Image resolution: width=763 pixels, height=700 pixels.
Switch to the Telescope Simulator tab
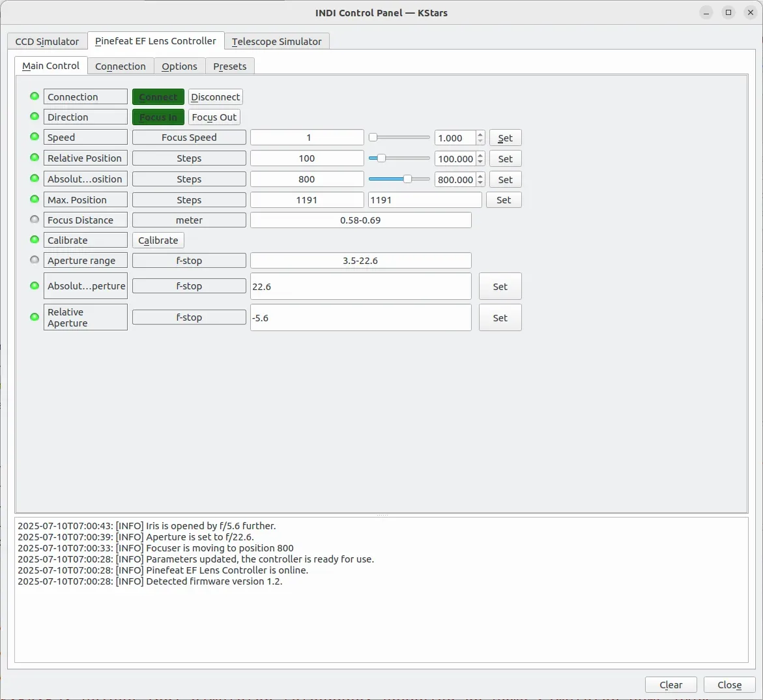276,41
